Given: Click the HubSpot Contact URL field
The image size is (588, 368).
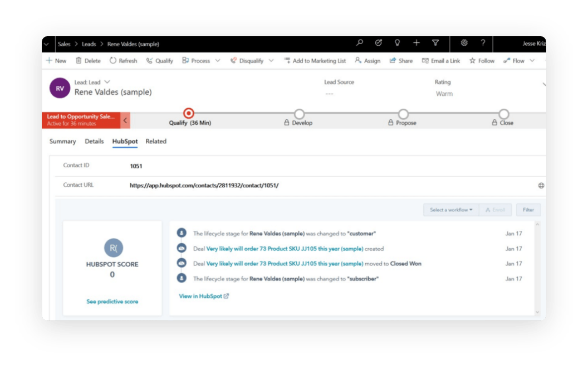Looking at the screenshot, I should coord(204,186).
